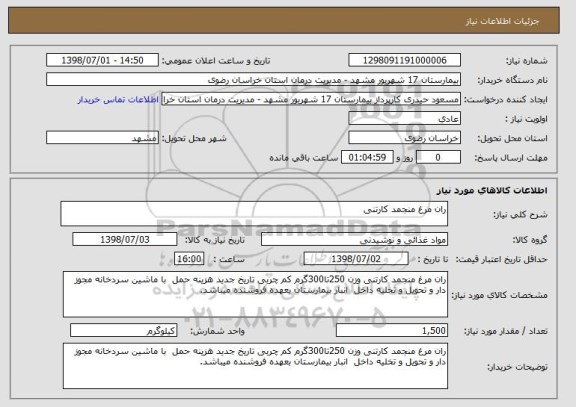Click the استان محل تحویل field خراسان رضوی

point(404,138)
